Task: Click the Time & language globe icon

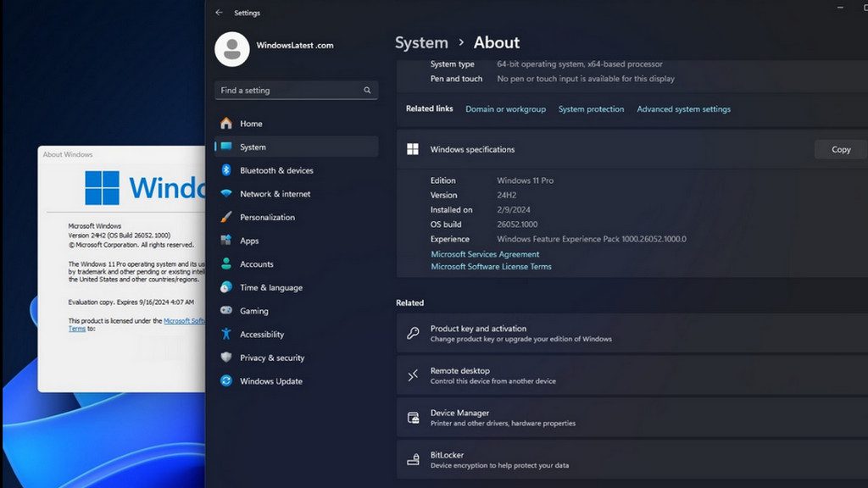Action: pos(225,287)
